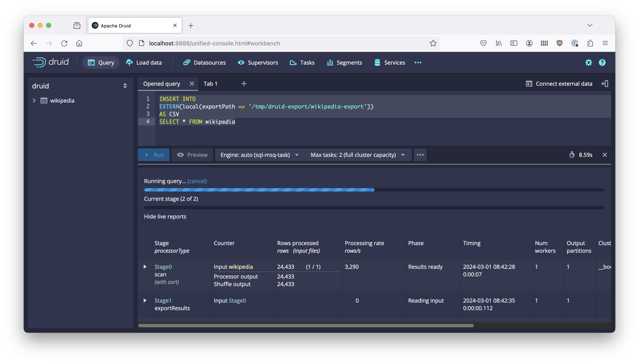Expand the wikipedia datasource
The height and width of the screenshot is (364, 639).
[x=34, y=101]
